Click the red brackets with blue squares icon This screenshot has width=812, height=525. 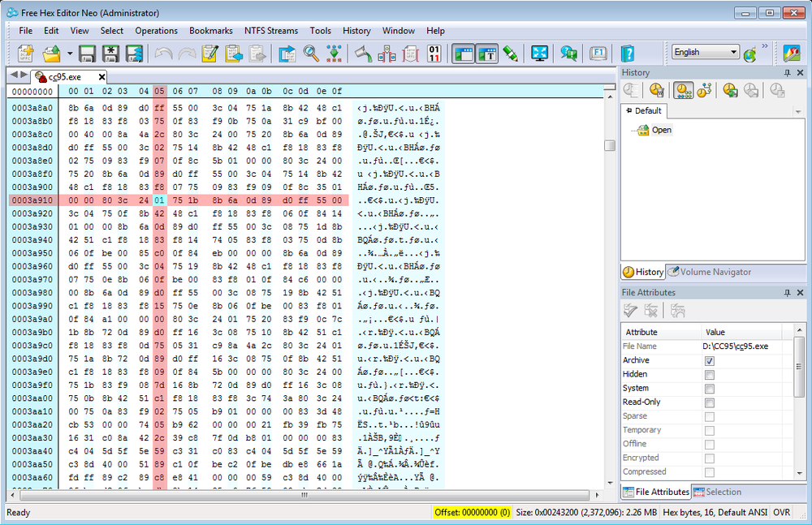(387, 54)
